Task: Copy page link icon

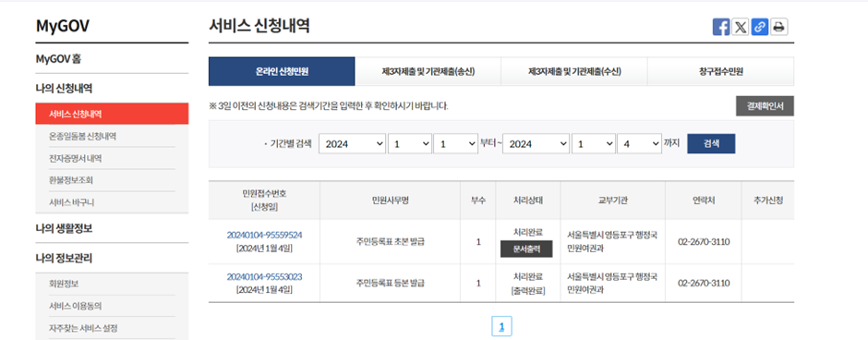Action: click(x=759, y=27)
